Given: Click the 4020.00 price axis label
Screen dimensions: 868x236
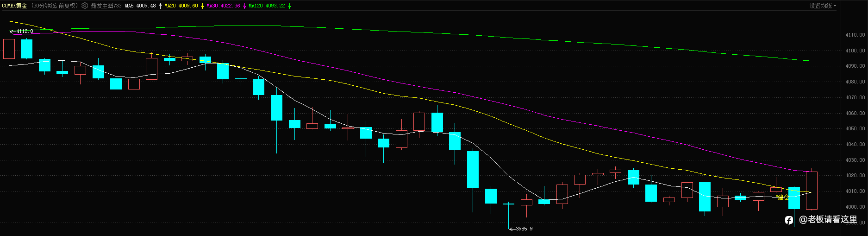Looking at the screenshot, I should [855, 175].
